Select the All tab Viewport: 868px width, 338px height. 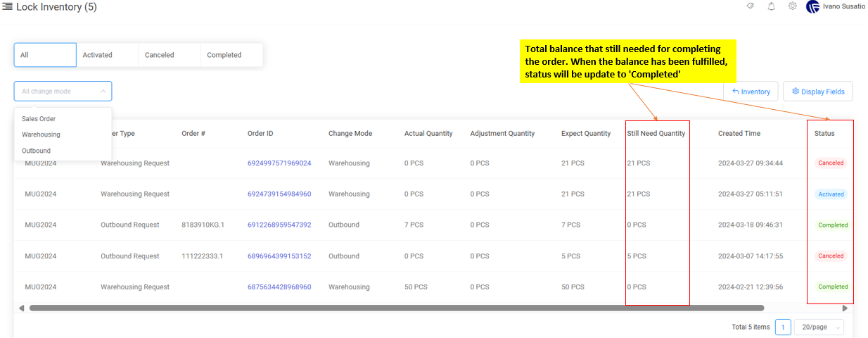coord(45,55)
